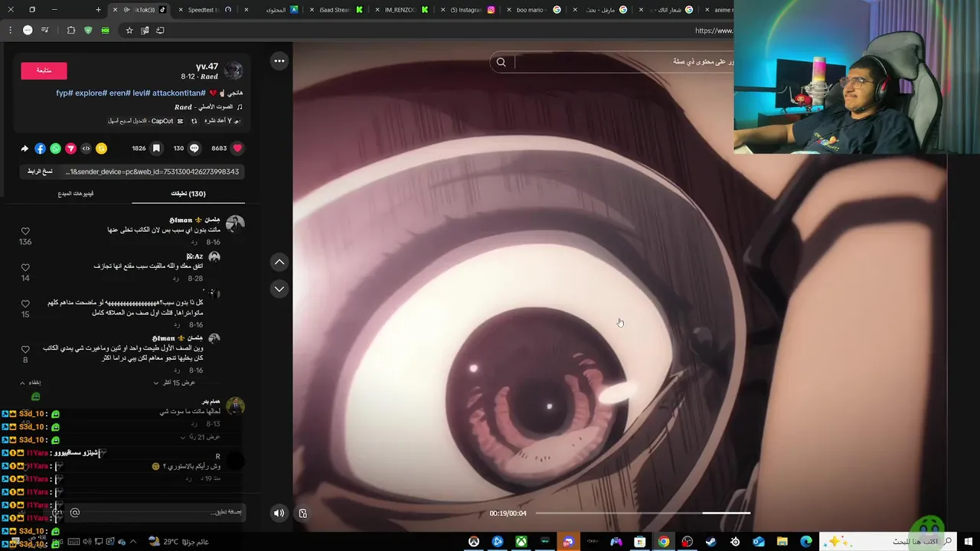Like the first comment with 136 likes
The width and height of the screenshot is (980, 551).
point(25,231)
